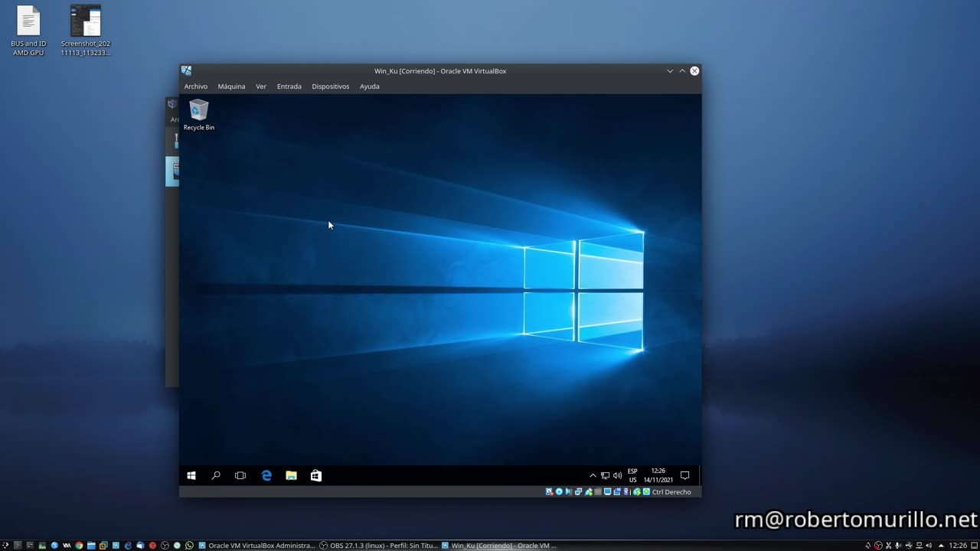
Task: Open the Dispositivos menu
Action: tap(330, 86)
